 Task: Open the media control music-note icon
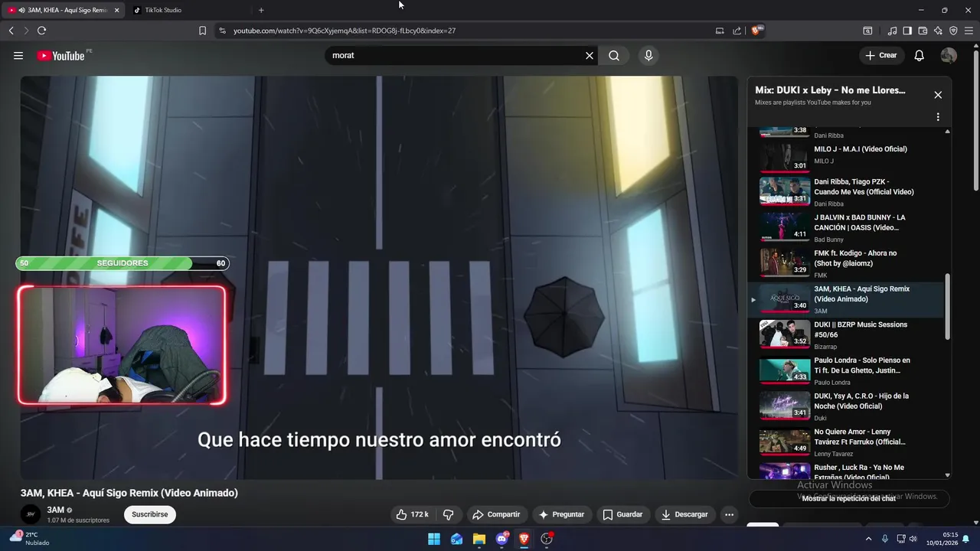(x=892, y=31)
